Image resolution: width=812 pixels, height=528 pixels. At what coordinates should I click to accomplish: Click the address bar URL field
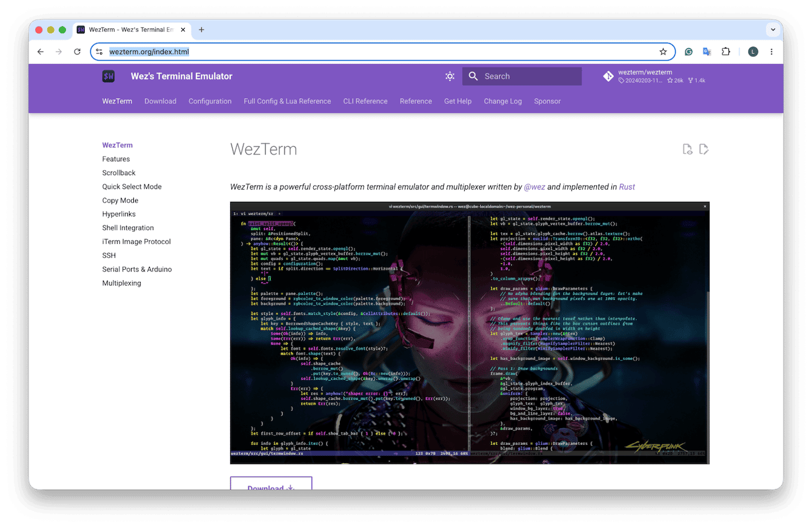382,52
